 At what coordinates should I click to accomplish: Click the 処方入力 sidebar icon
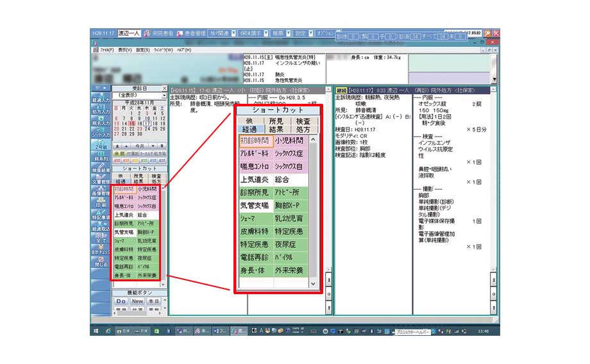click(100, 112)
